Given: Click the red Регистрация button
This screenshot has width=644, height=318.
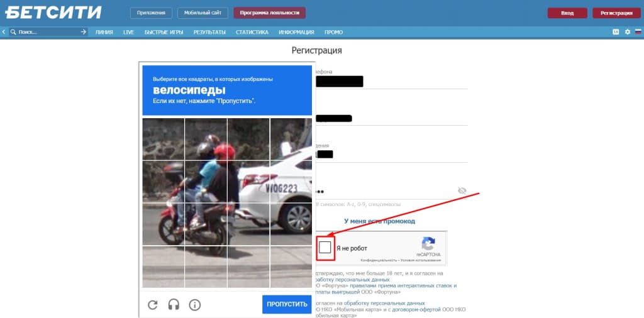Looking at the screenshot, I should [x=616, y=13].
